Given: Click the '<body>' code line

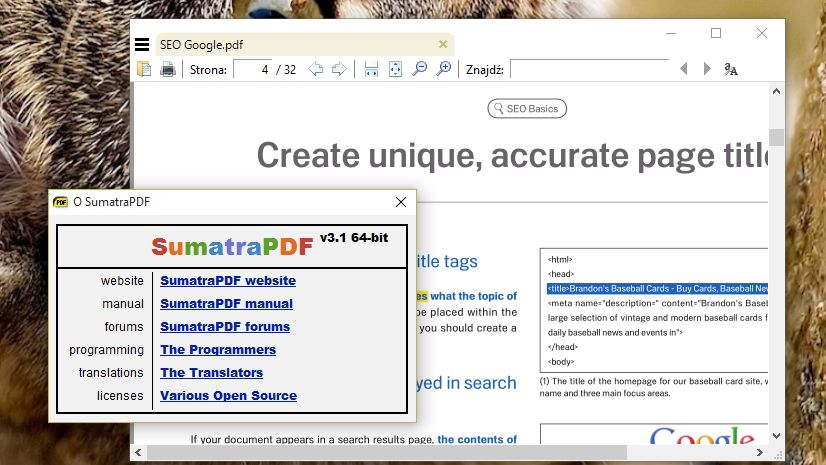Looking at the screenshot, I should pos(560,362).
